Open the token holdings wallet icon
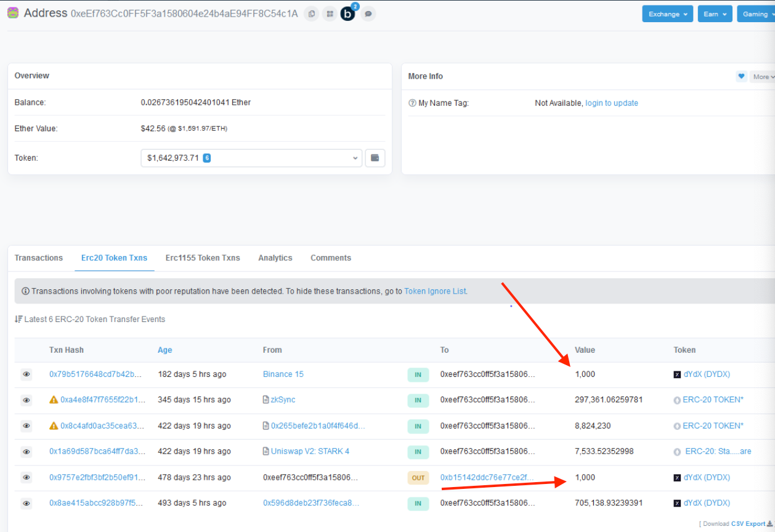This screenshot has width=775, height=532. [375, 158]
